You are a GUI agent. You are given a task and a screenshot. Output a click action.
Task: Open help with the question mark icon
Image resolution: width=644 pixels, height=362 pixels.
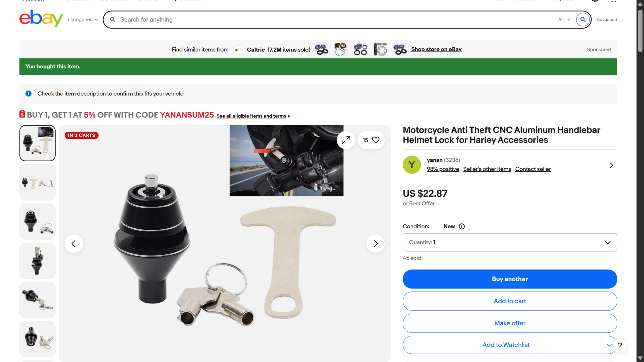pyautogui.click(x=620, y=346)
